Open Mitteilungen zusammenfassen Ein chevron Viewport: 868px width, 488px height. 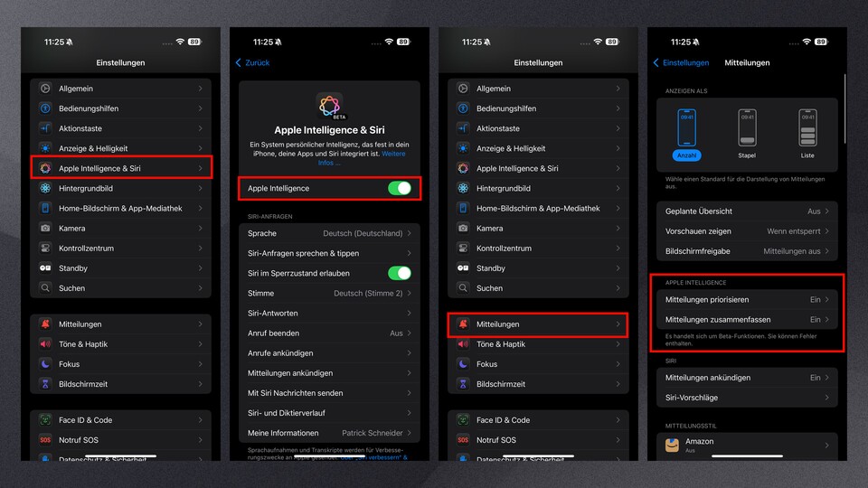[x=827, y=319]
